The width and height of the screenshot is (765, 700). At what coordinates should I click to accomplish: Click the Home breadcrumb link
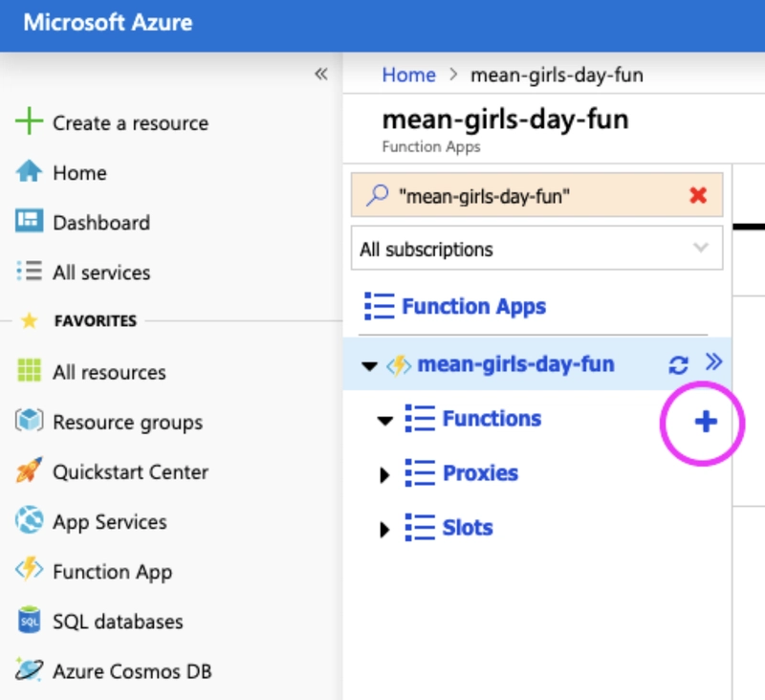408,76
